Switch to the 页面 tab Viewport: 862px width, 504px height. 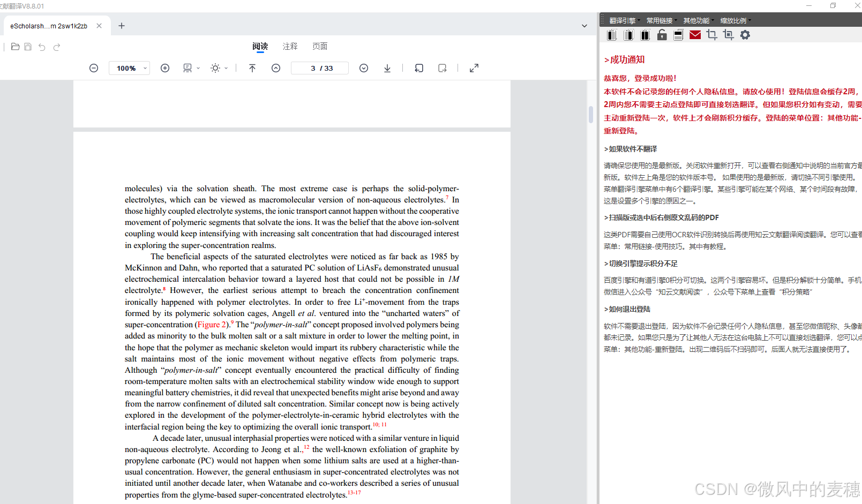(x=320, y=47)
